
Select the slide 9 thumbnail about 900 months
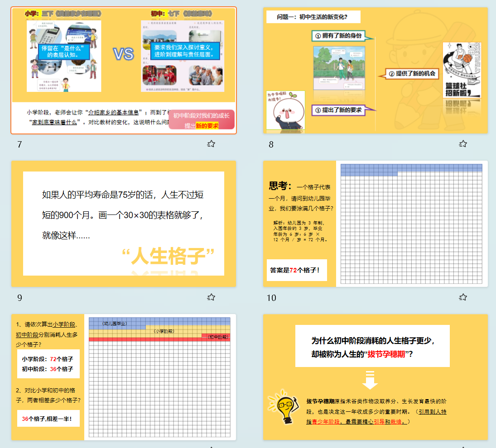tap(124, 224)
